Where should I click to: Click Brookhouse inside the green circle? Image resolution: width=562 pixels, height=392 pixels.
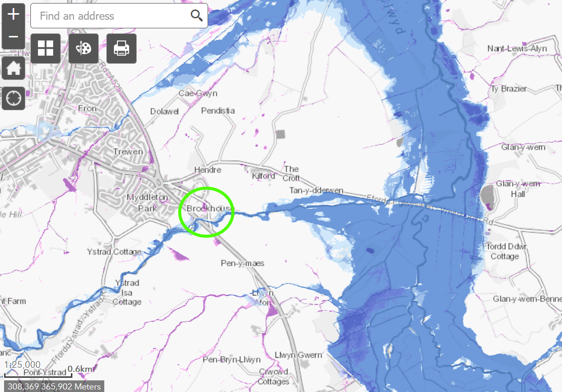point(209,209)
